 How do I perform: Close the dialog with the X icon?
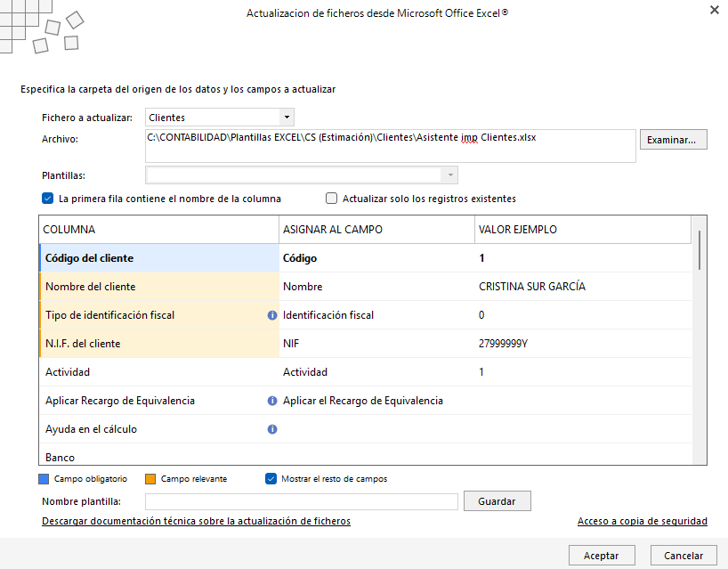tap(714, 10)
